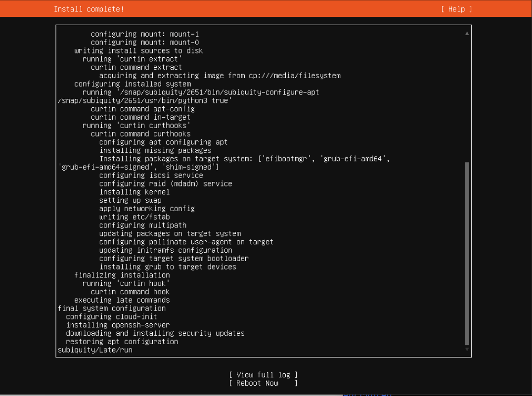Click 'curtin command extract' line
The width and height of the screenshot is (532, 396).
click(136, 67)
